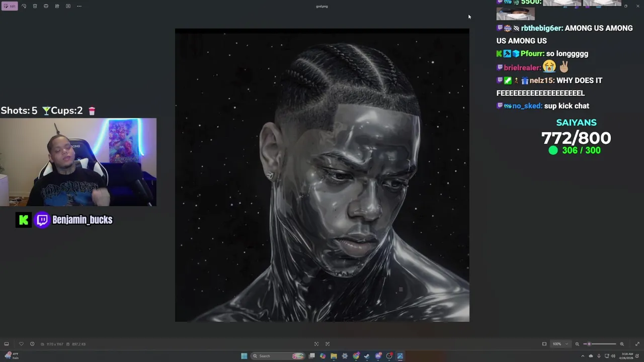Delete the photo with the trash icon
Image resolution: width=644 pixels, height=362 pixels.
(35, 6)
